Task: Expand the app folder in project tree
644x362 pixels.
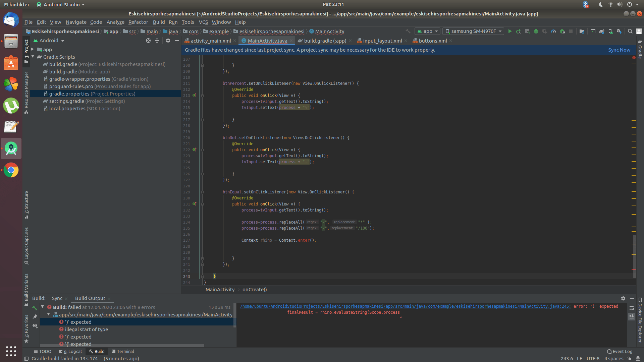Action: coord(33,50)
